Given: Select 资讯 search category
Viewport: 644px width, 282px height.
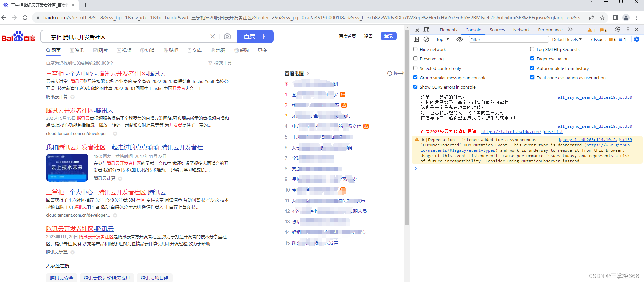Looking at the screenshot, I should [77, 50].
